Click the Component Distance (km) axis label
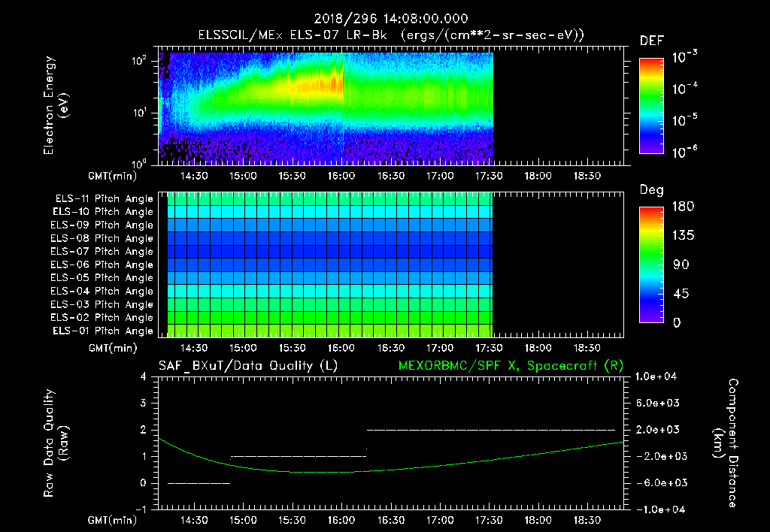The image size is (770, 532). (726, 443)
